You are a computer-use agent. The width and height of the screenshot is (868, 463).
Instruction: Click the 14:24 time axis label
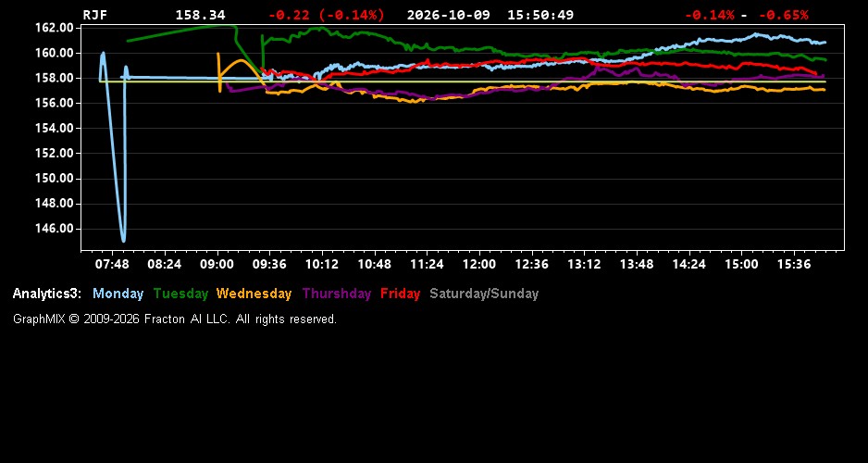coord(689,264)
